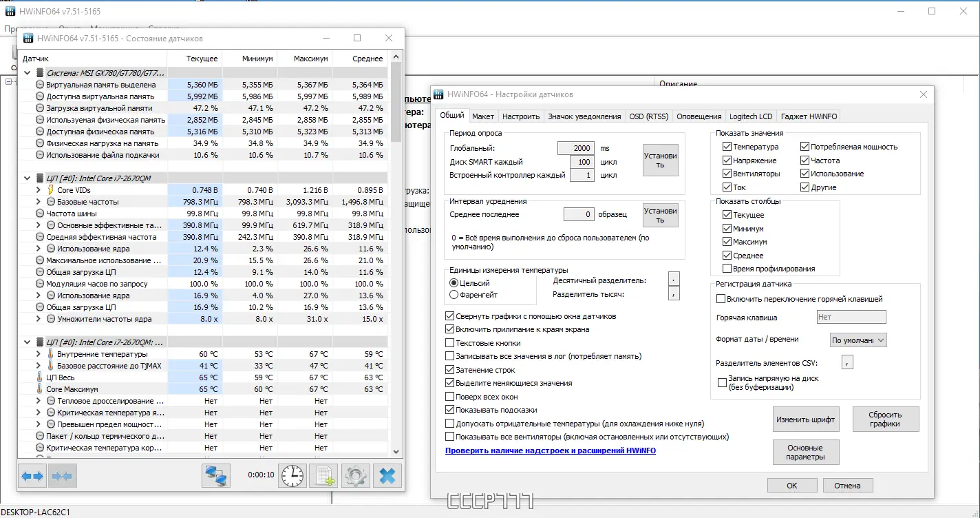Open sensor settings via the gear icon
This screenshot has width=980, height=518.
[x=356, y=475]
